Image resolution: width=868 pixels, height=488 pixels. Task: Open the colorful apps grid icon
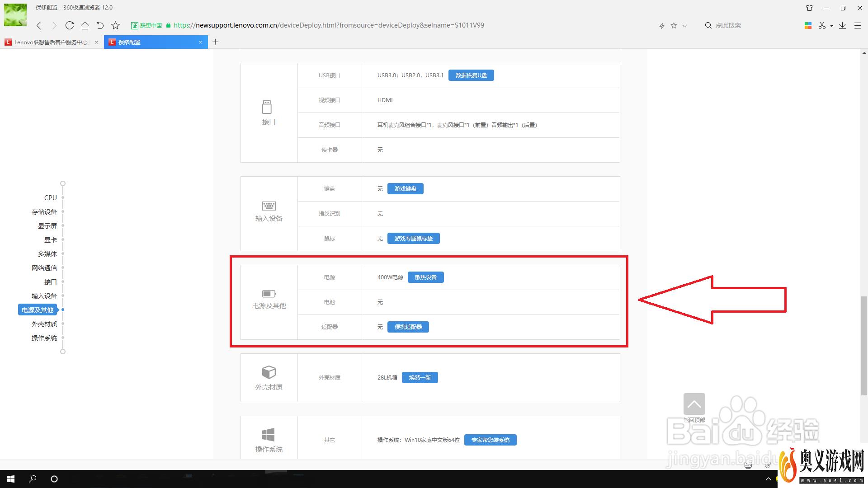click(x=808, y=26)
